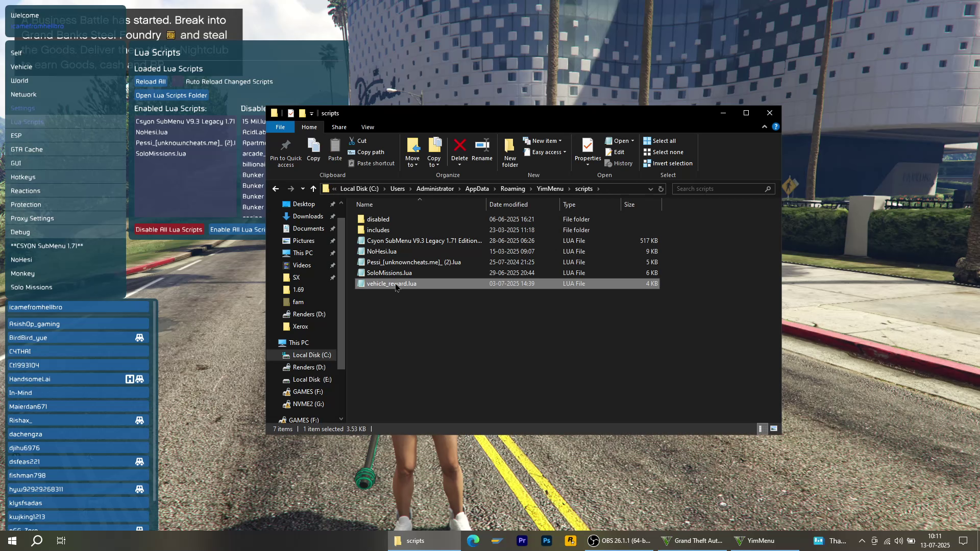
Task: Launch OBS from the taskbar
Action: [619, 541]
